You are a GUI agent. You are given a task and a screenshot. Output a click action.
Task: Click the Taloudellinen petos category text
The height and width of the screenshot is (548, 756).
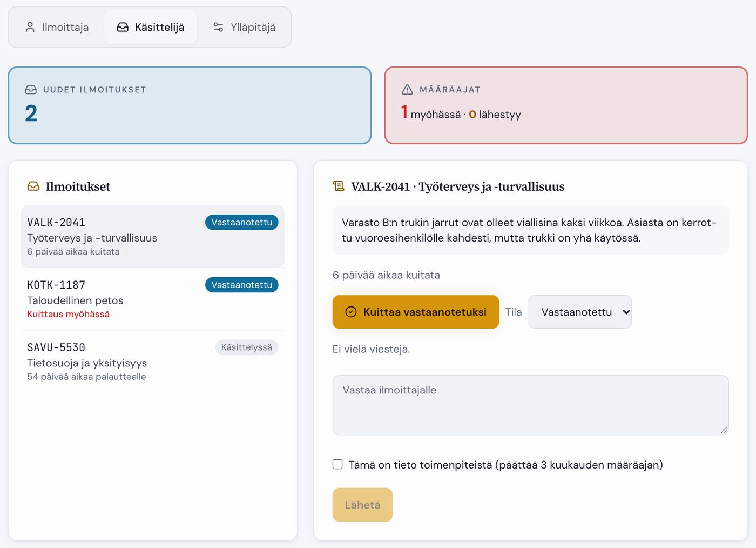tap(75, 300)
